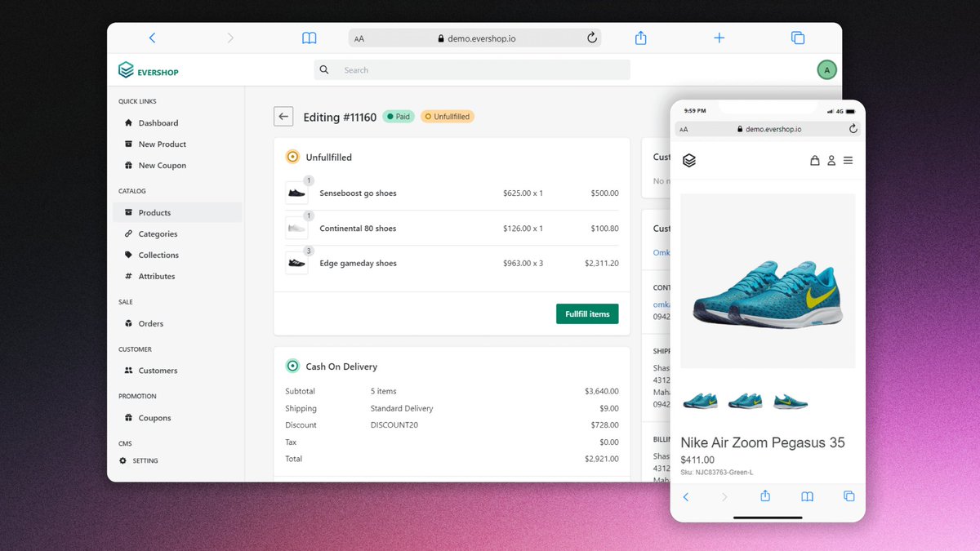Click the back arrow beside Editing #11160
This screenshot has height=551, width=980.
point(283,117)
